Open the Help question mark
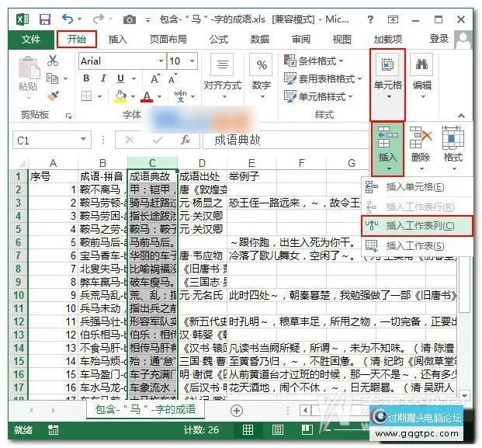 click(x=371, y=19)
